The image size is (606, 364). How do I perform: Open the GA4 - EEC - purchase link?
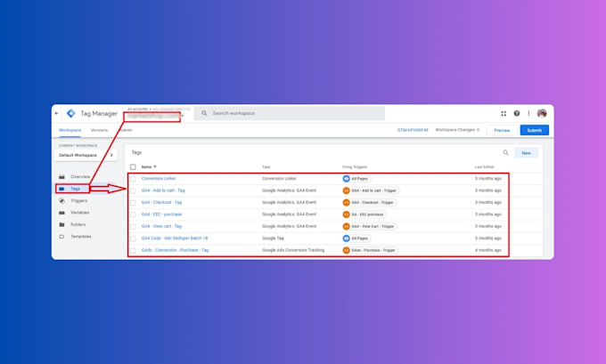161,214
